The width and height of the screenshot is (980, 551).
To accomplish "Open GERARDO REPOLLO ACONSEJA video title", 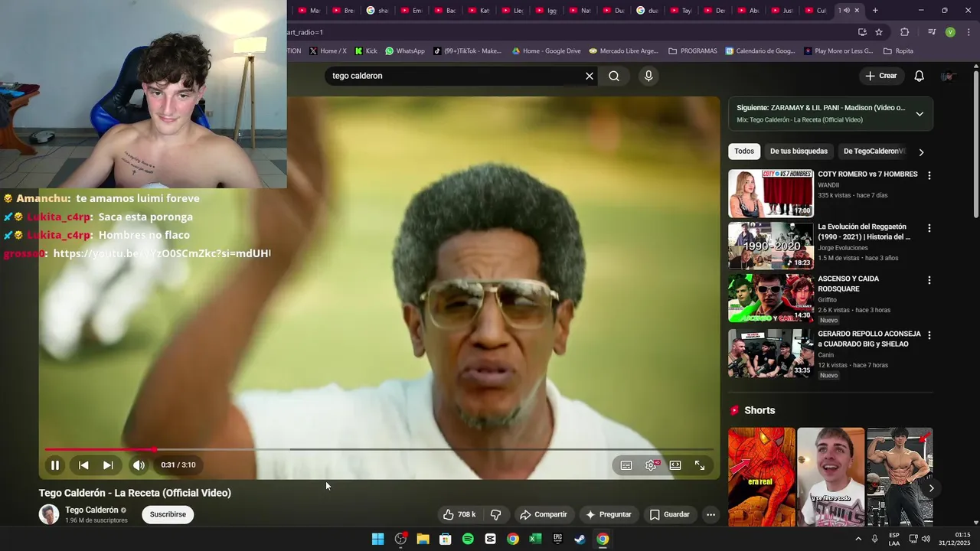I will 869,339.
